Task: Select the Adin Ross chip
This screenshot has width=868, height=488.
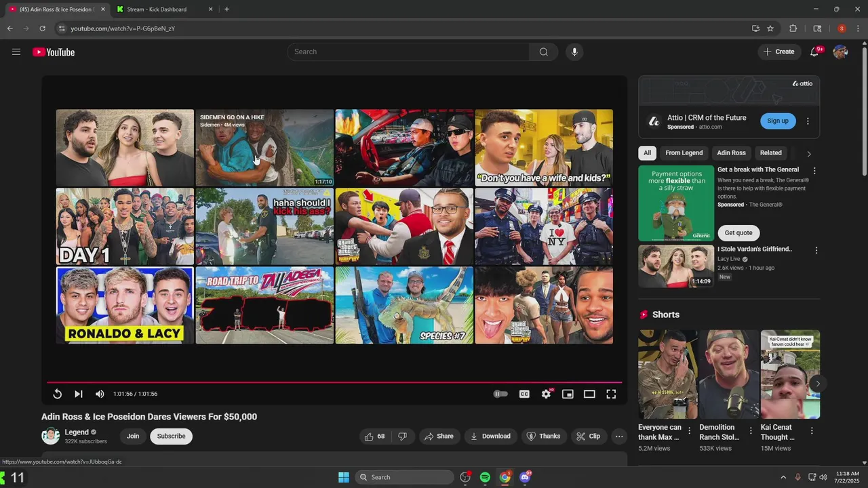Action: click(731, 153)
